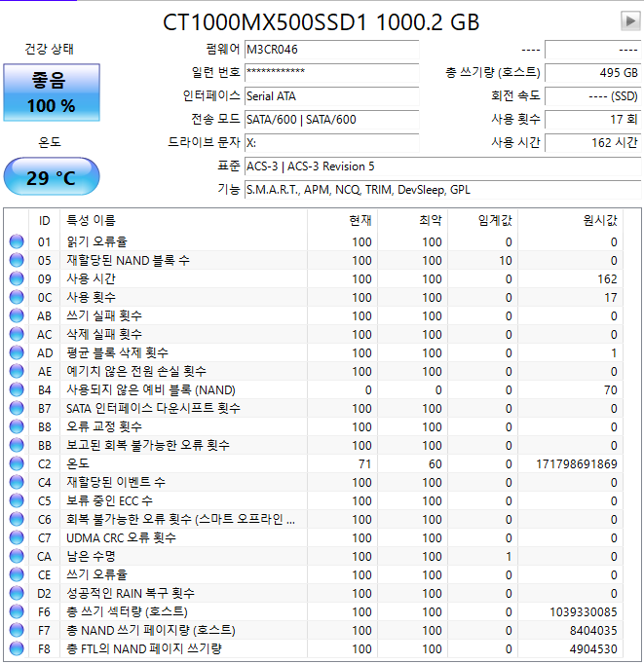644x664 pixels.
Task: Click status icon for 09 사용 시간 row
Action: click(17, 278)
